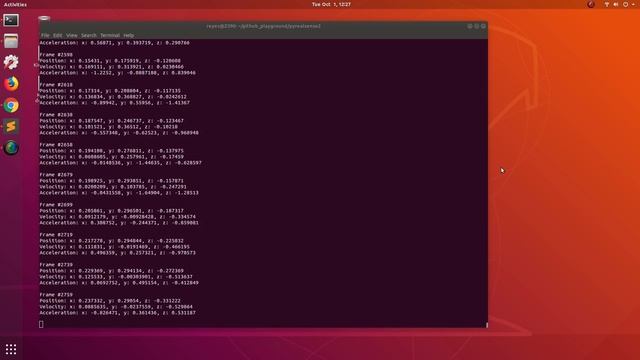Viewport: 640px width, 360px height.
Task: Click the 'Frame #2638' line
Action: pos(56,115)
